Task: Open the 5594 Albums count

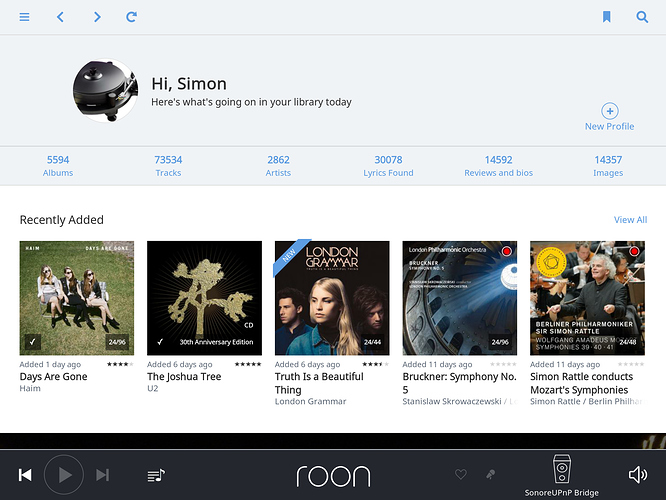Action: pos(58,166)
